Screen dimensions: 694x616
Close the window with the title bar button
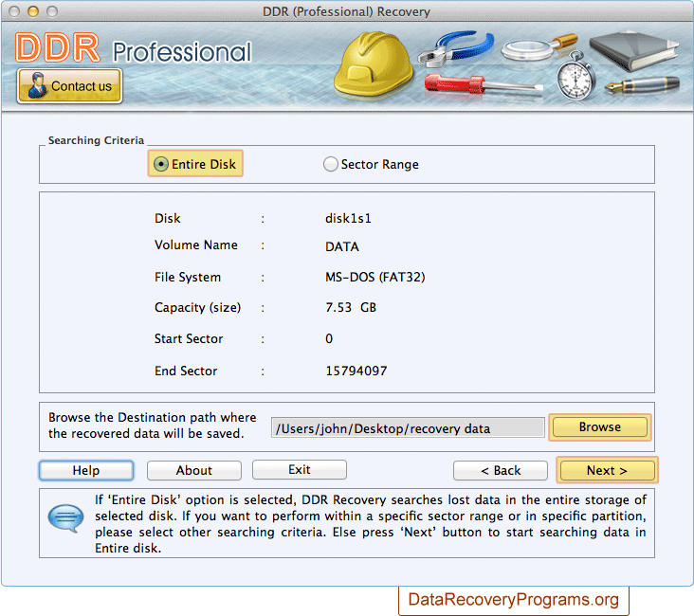[x=14, y=11]
